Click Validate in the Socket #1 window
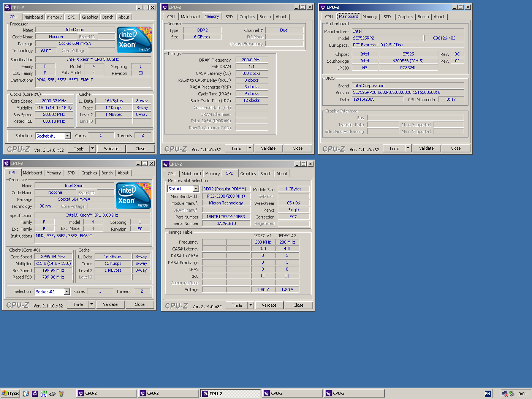 tap(111, 149)
